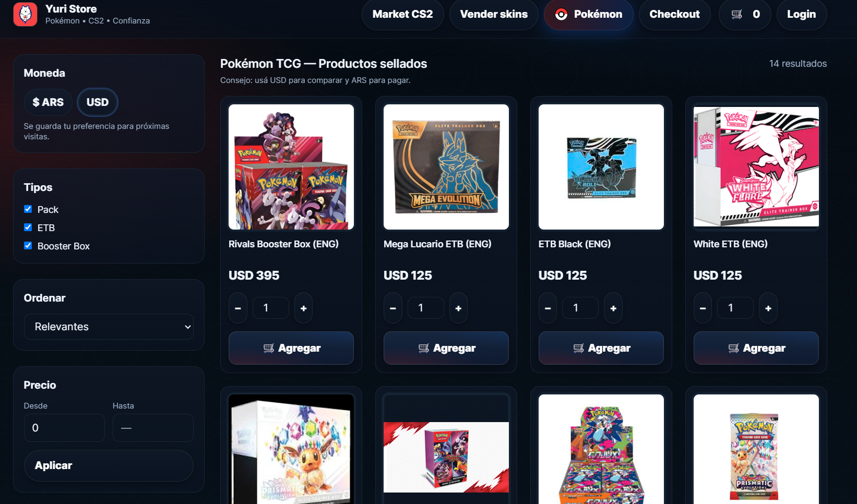Click the Yuri Store fox logo icon
The height and width of the screenshot is (504, 857).
25,14
